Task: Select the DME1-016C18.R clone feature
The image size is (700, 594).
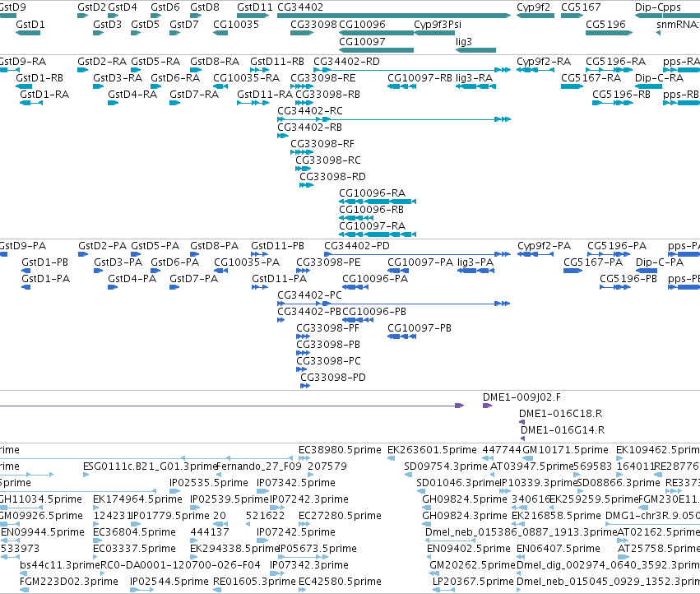Action: pyautogui.click(x=522, y=422)
